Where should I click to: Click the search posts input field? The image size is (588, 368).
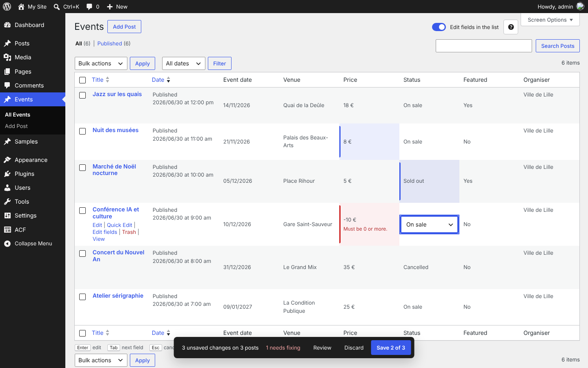484,46
